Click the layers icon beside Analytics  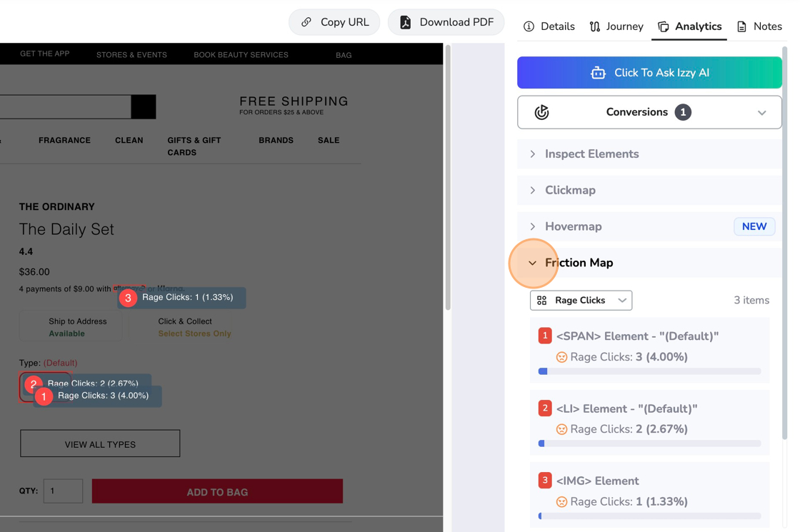(664, 26)
